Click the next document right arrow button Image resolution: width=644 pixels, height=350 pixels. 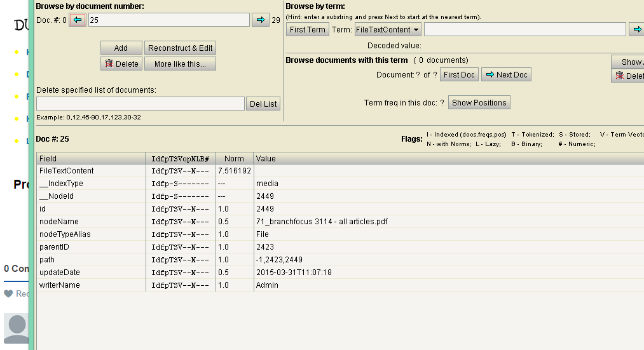[260, 20]
